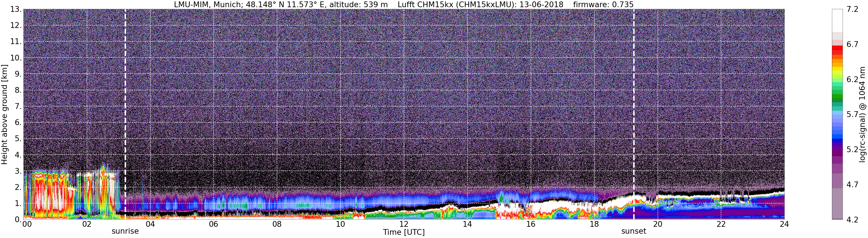Click the colorbar tick label 6.2
This screenshot has height=238, width=868.
[852, 79]
